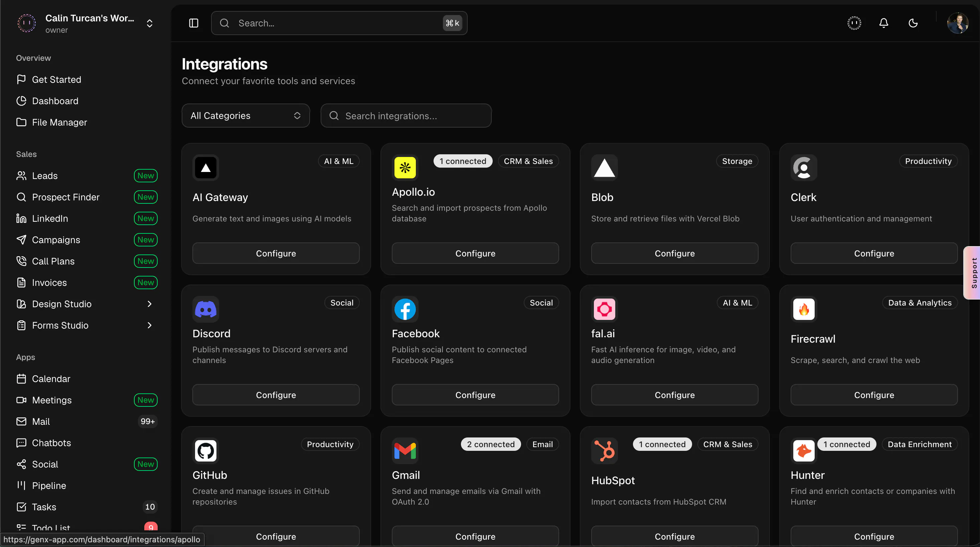Viewport: 980px width, 547px height.
Task: Click the Email tag on Gmail card
Action: tap(542, 444)
